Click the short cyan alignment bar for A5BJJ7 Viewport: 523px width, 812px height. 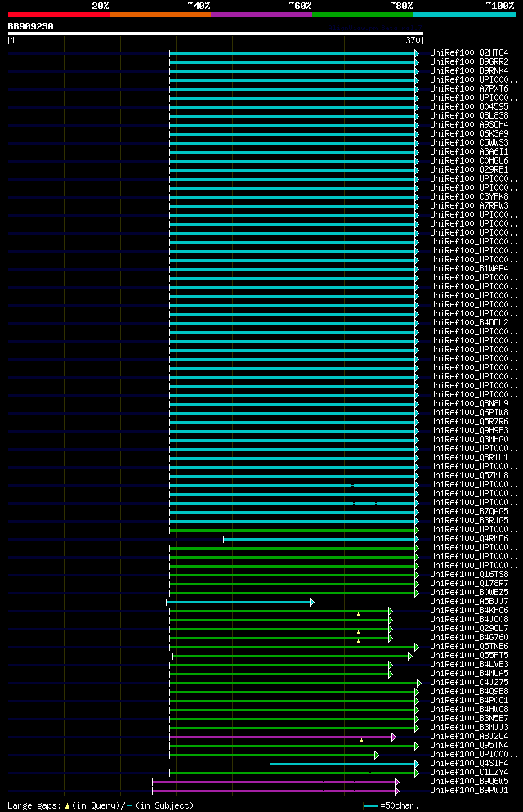pyautogui.click(x=240, y=603)
